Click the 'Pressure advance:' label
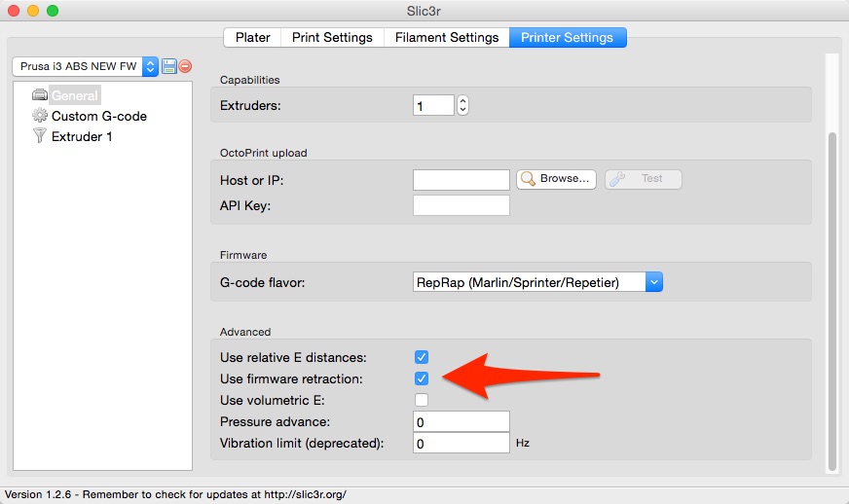Image resolution: width=849 pixels, height=504 pixels. click(275, 421)
